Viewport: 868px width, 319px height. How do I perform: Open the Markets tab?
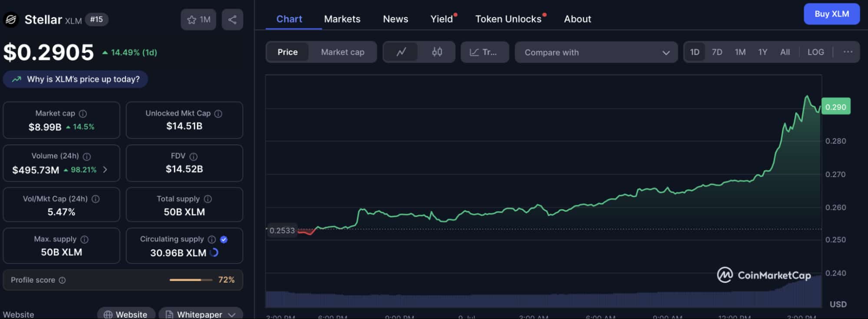(x=342, y=19)
